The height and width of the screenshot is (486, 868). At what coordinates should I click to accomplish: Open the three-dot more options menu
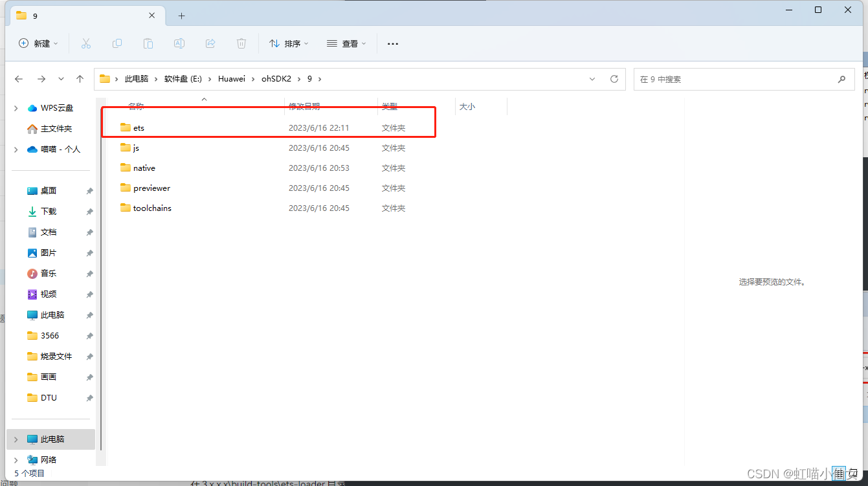[393, 43]
